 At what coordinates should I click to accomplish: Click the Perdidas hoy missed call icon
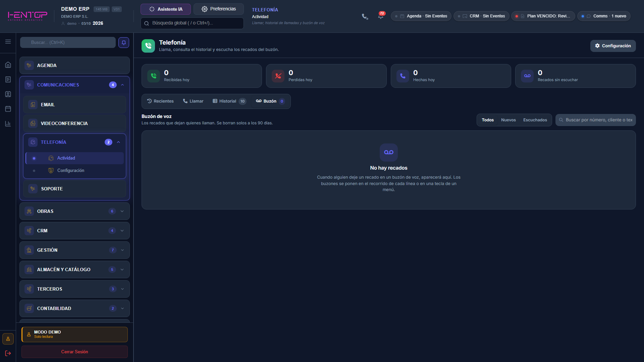278,76
